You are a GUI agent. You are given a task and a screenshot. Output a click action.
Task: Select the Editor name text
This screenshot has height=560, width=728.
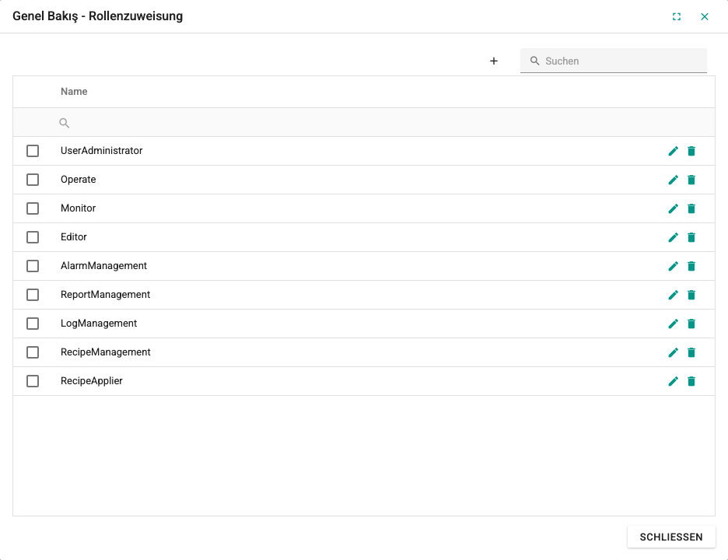coord(73,236)
